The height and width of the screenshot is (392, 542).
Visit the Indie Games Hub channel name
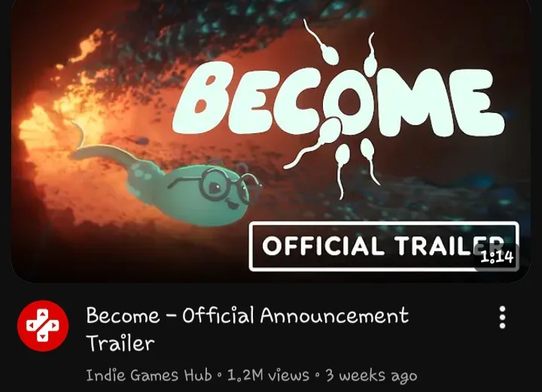(x=149, y=375)
